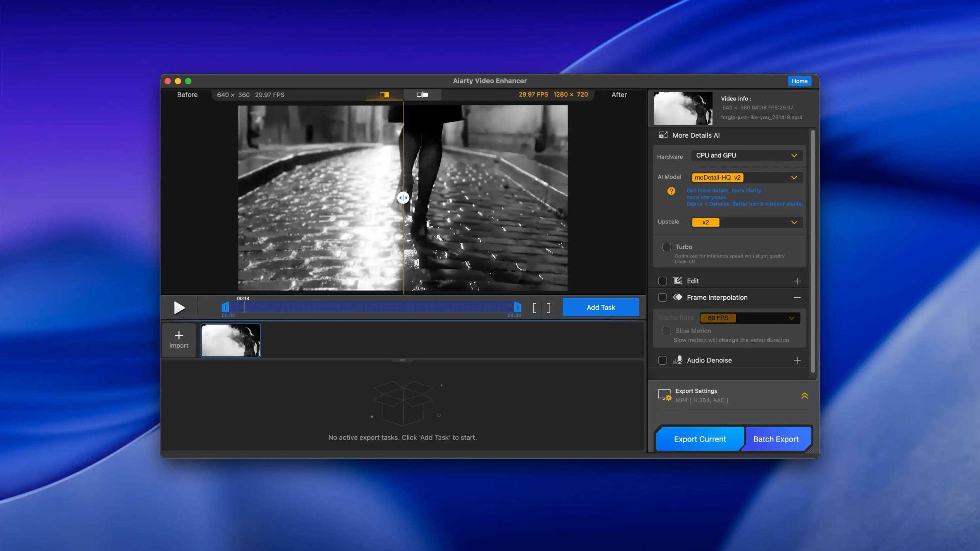Select the imported video thumbnail

point(231,340)
